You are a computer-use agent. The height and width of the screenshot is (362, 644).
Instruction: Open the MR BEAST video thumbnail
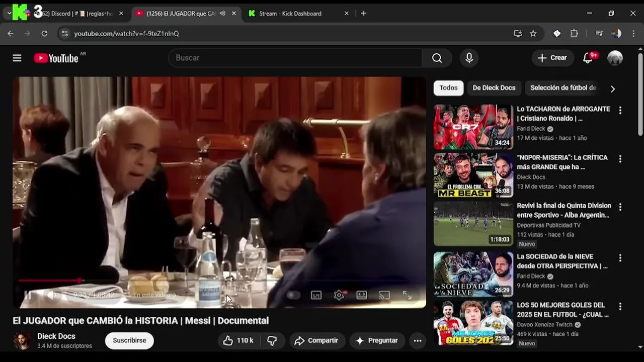473,175
